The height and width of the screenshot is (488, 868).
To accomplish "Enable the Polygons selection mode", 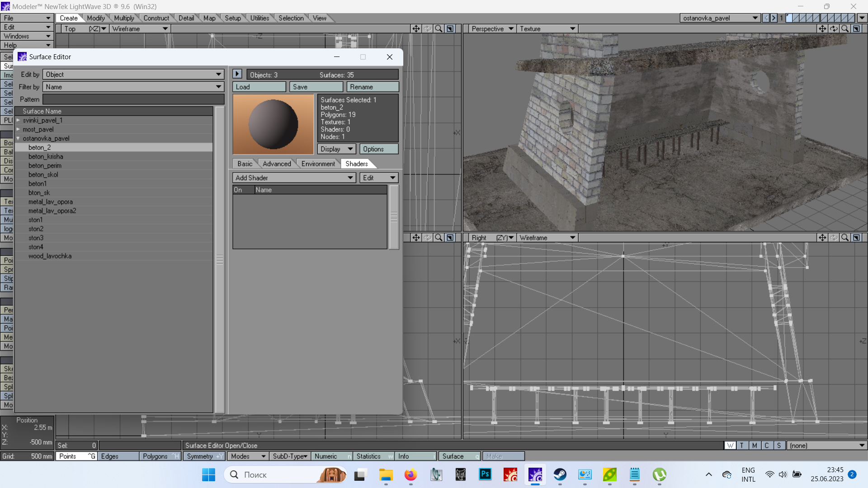I will pos(155,456).
